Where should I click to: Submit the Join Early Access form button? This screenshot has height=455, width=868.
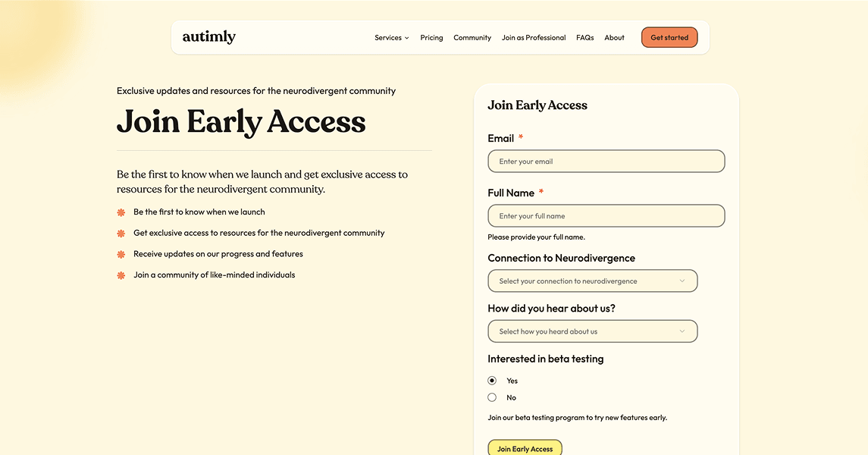(x=525, y=448)
